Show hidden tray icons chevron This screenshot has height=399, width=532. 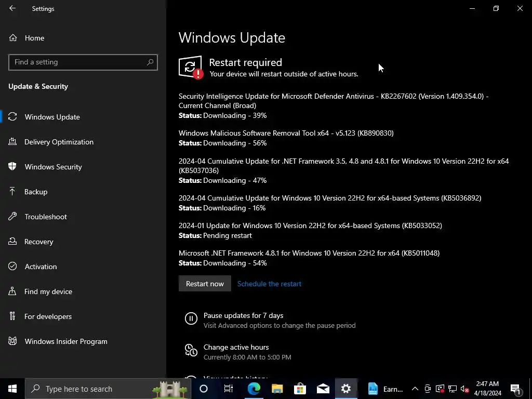pyautogui.click(x=415, y=389)
